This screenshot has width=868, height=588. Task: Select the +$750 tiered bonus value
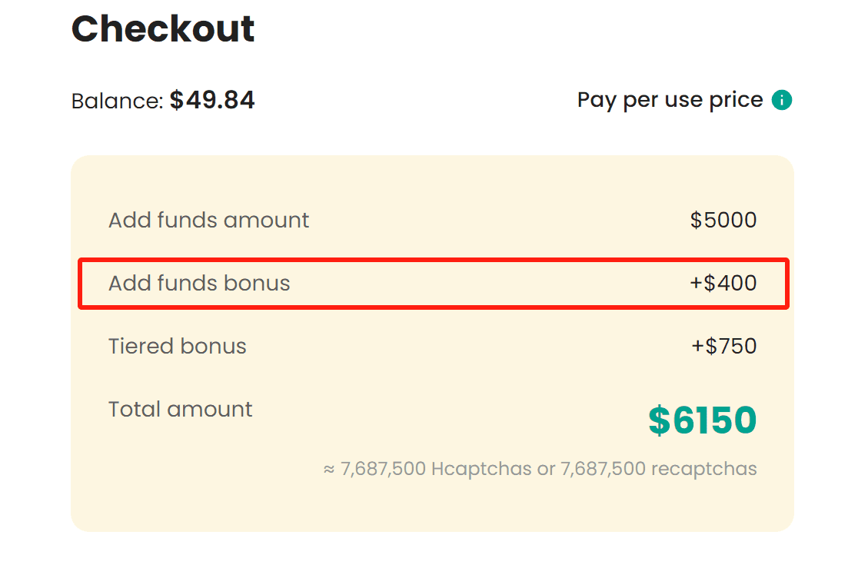coord(723,347)
